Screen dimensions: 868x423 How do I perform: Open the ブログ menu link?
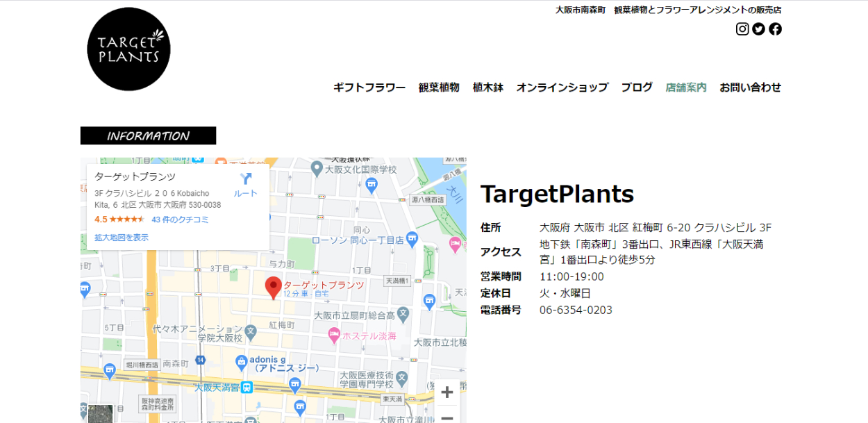[637, 88]
